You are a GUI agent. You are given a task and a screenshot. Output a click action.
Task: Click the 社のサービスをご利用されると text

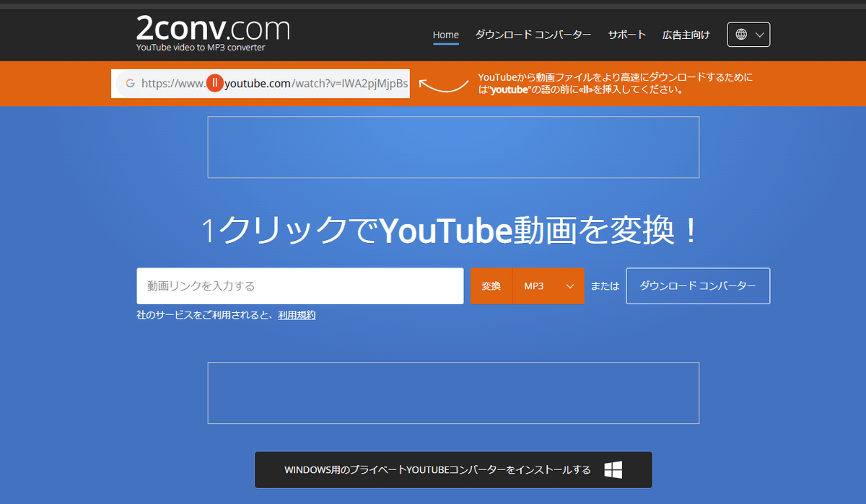(206, 315)
